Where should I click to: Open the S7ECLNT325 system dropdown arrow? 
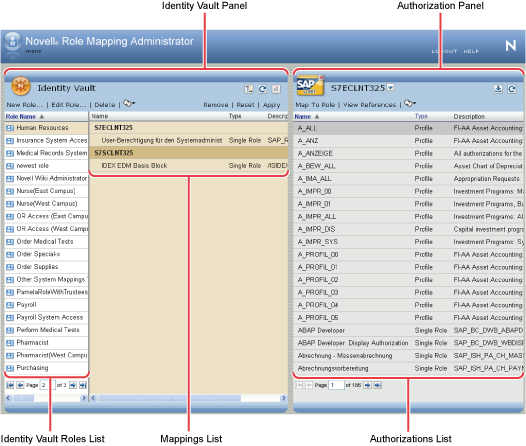[x=390, y=88]
